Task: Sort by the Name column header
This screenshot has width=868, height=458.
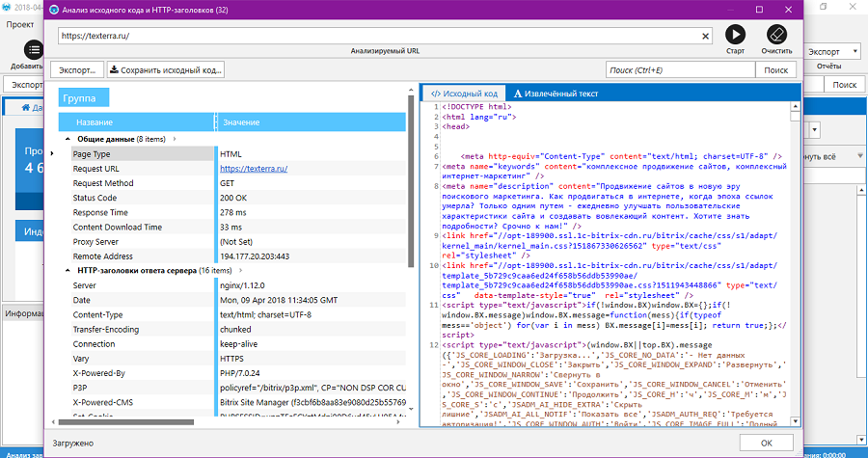Action: point(137,122)
